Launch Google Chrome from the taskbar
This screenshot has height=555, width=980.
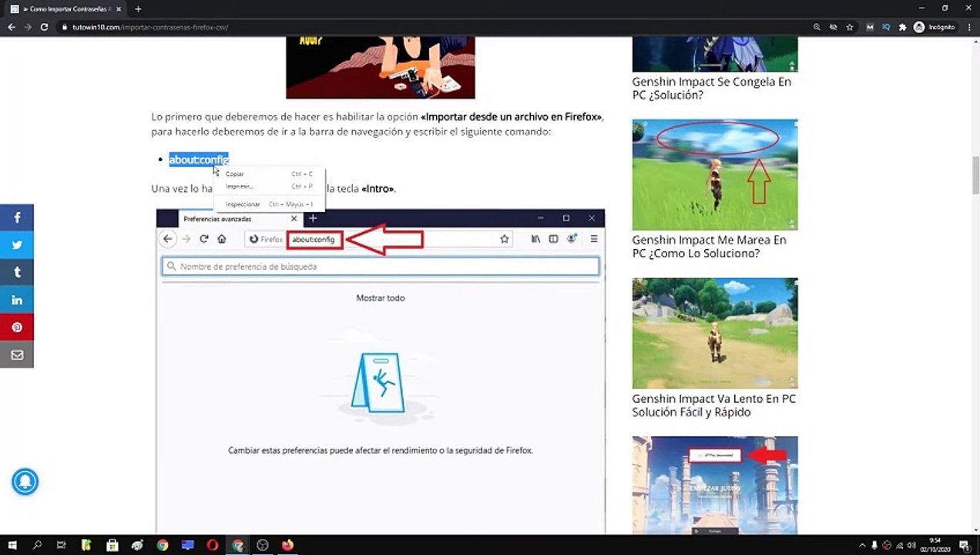[163, 545]
